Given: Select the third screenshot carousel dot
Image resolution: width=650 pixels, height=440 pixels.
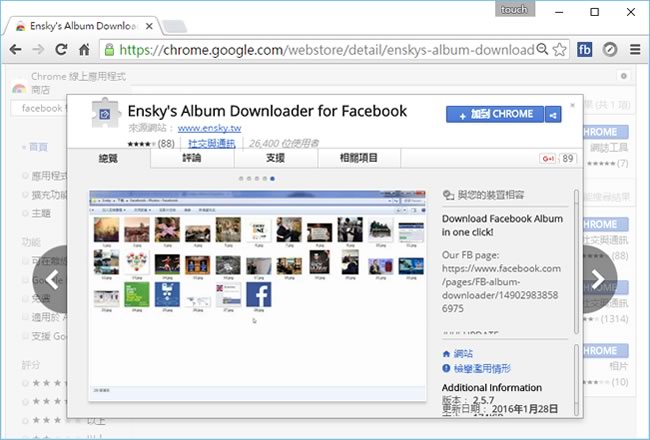Looking at the screenshot, I should (x=257, y=179).
